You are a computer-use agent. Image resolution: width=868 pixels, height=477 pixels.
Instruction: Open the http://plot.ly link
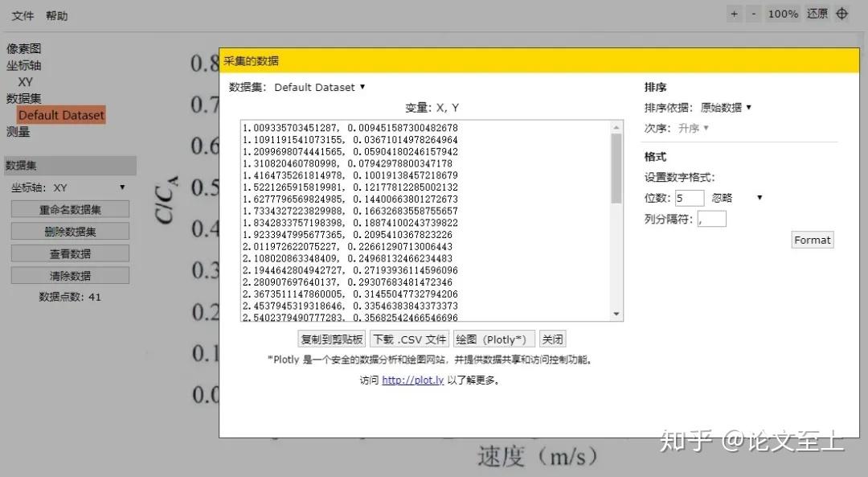tap(412, 380)
